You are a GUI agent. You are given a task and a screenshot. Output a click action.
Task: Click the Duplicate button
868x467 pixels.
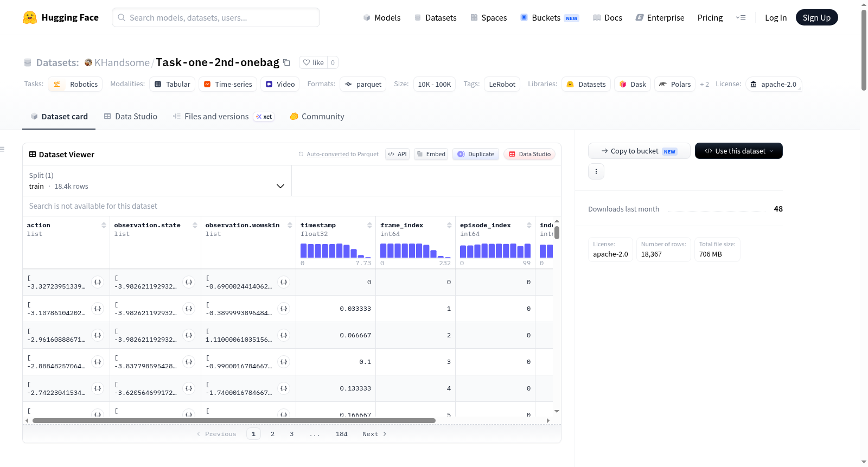476,154
